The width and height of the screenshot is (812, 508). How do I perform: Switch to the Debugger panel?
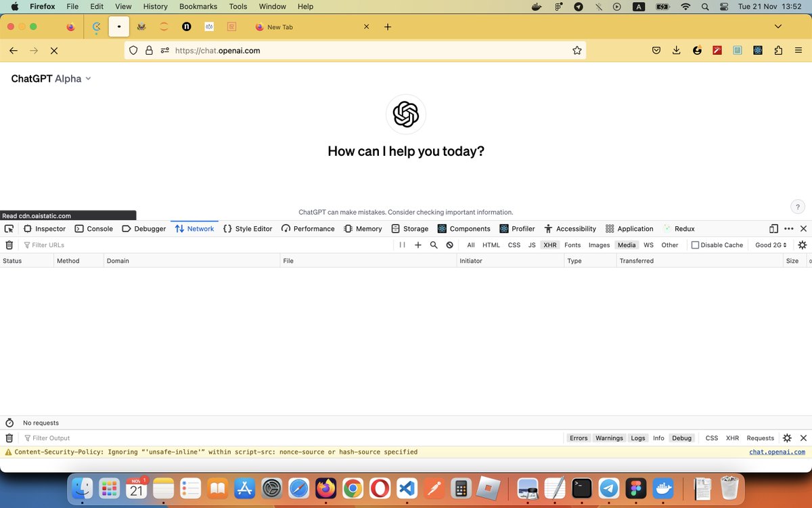tap(144, 229)
